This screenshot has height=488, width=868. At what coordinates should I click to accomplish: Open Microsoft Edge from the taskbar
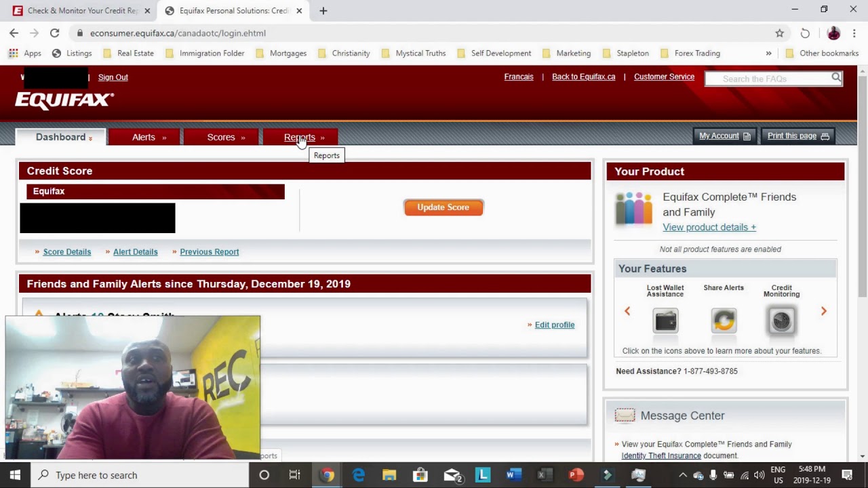[x=358, y=475]
